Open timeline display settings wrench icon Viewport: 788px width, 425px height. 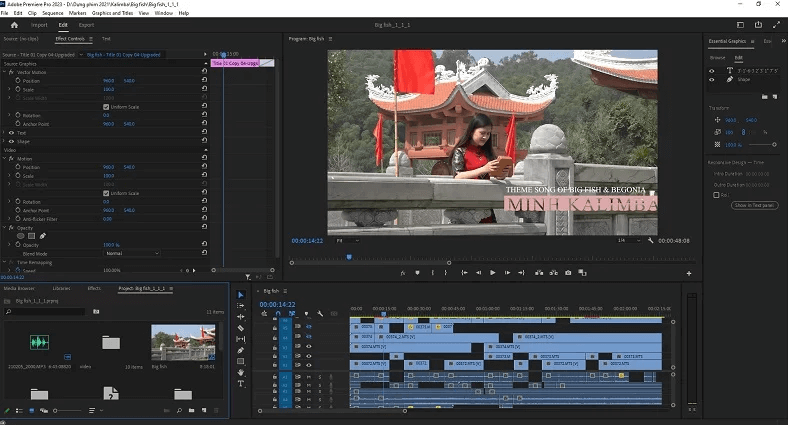click(320, 313)
